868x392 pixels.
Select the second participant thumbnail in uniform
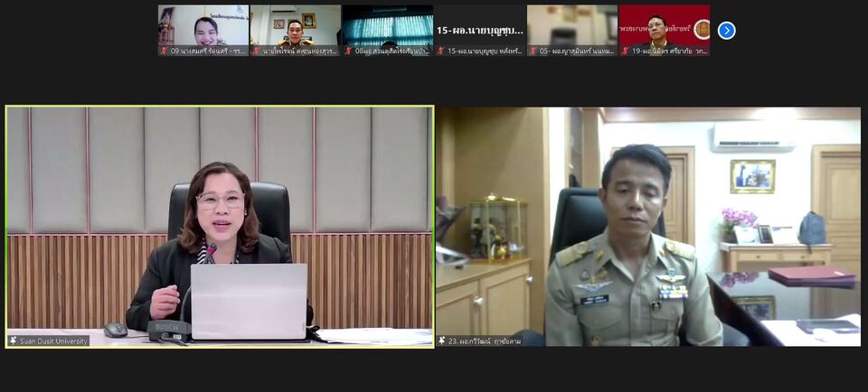pos(296,25)
